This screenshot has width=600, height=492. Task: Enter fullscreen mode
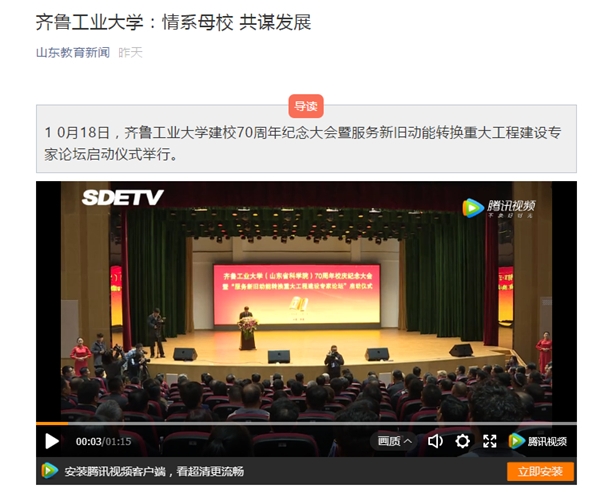[x=489, y=441]
